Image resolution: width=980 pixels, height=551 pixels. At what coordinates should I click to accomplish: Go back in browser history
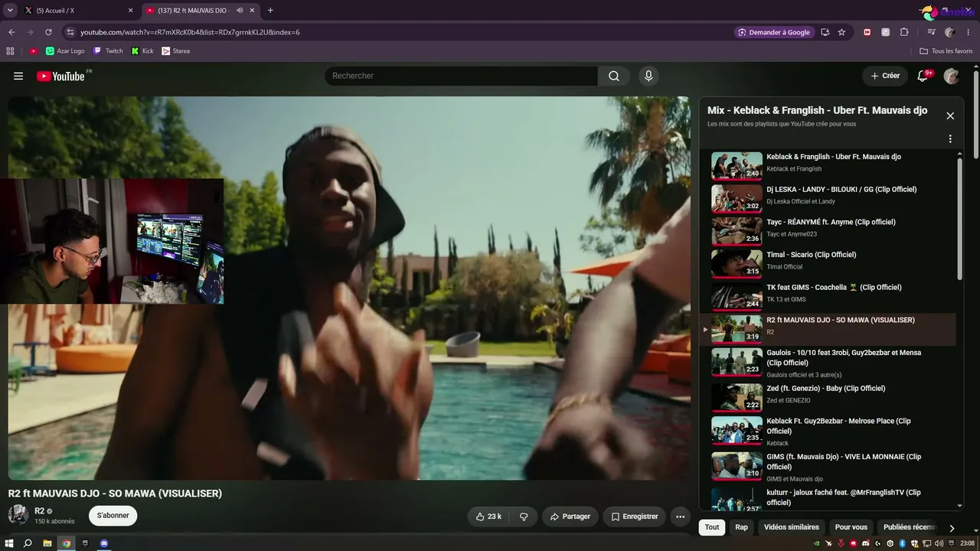11,32
